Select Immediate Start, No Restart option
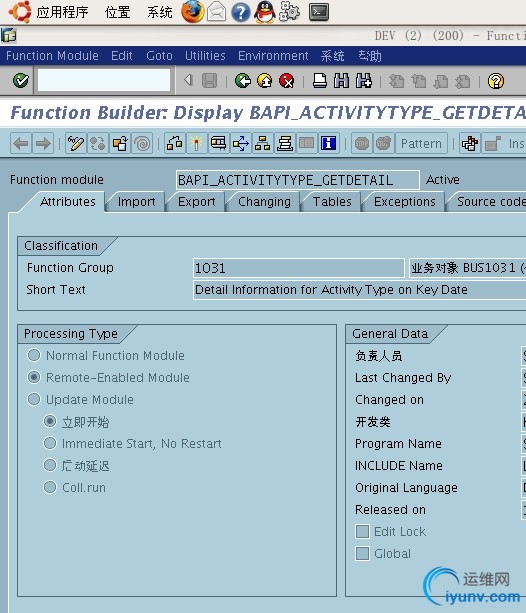The height and width of the screenshot is (613, 526). click(x=50, y=443)
